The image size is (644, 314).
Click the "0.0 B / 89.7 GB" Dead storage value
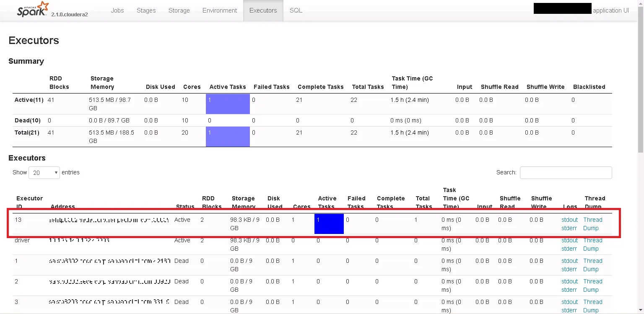coord(109,120)
